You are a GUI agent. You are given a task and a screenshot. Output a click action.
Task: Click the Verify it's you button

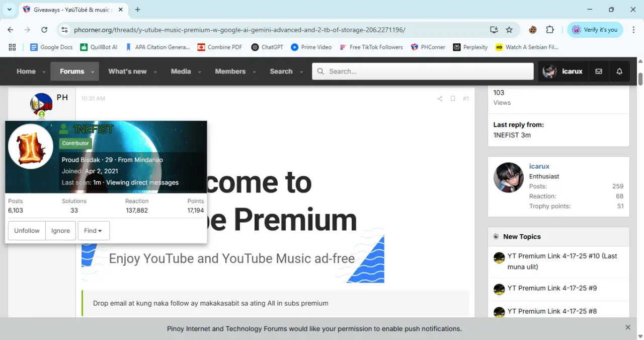click(x=596, y=30)
